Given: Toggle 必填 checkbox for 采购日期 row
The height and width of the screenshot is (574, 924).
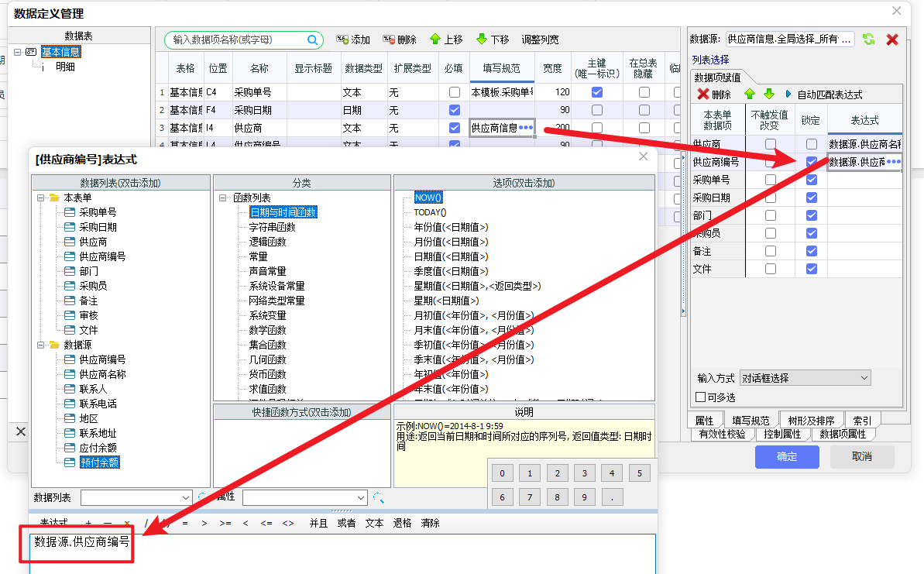Looking at the screenshot, I should (x=455, y=110).
